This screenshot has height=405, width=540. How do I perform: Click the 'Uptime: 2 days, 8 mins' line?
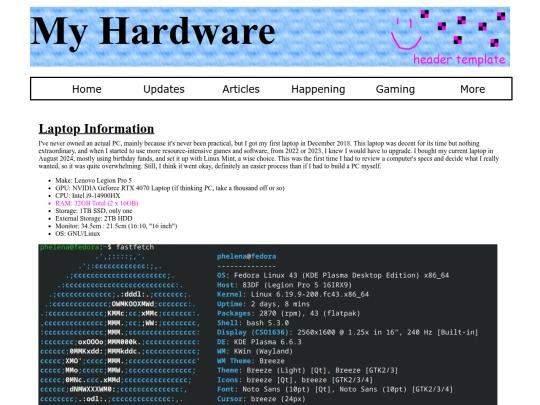(x=263, y=304)
